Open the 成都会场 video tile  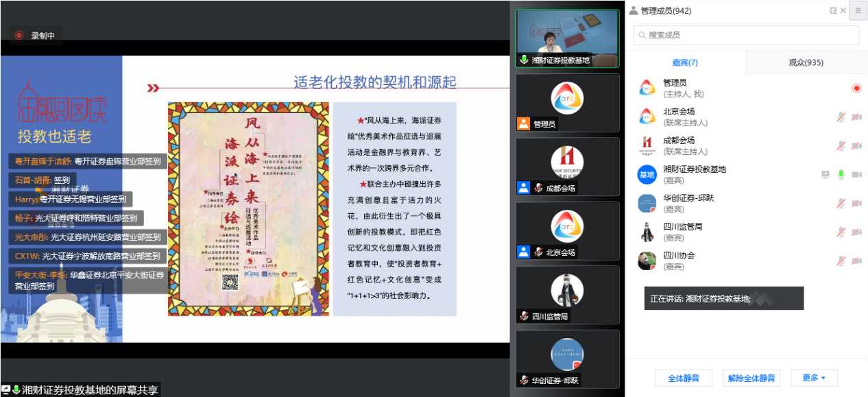pos(567,166)
